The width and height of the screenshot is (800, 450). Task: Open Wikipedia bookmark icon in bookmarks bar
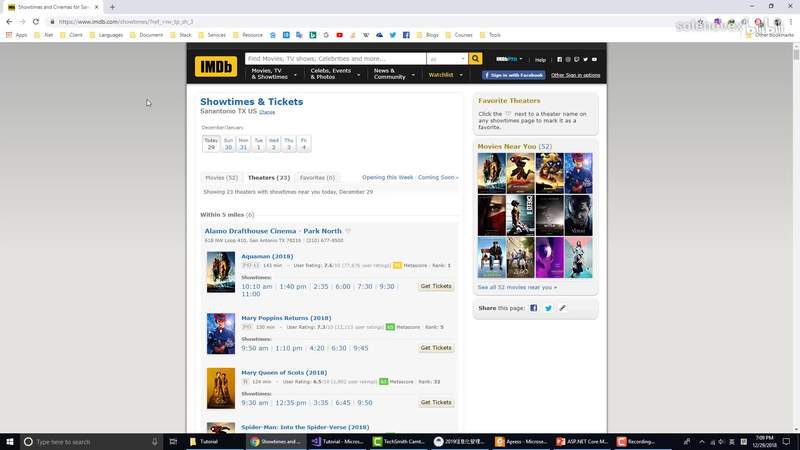pyautogui.click(x=366, y=35)
